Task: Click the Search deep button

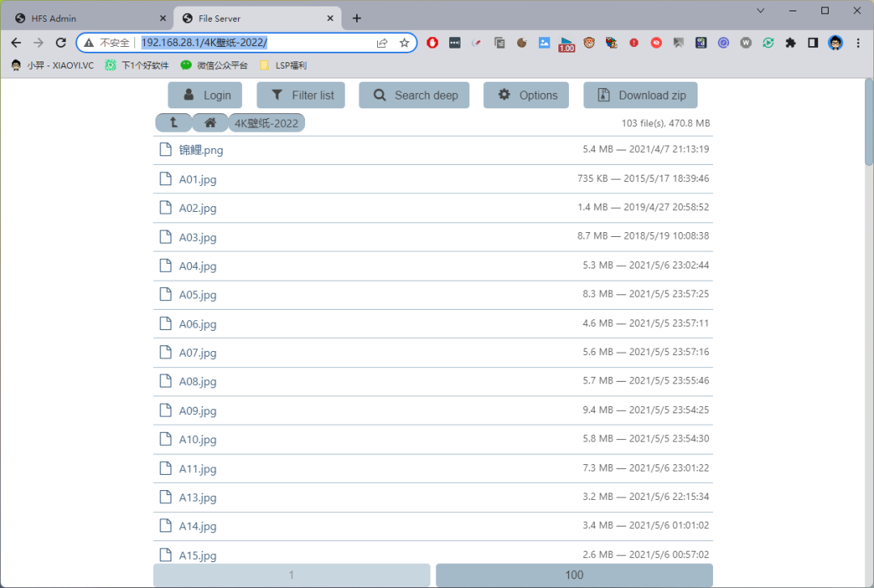Action: pos(414,95)
